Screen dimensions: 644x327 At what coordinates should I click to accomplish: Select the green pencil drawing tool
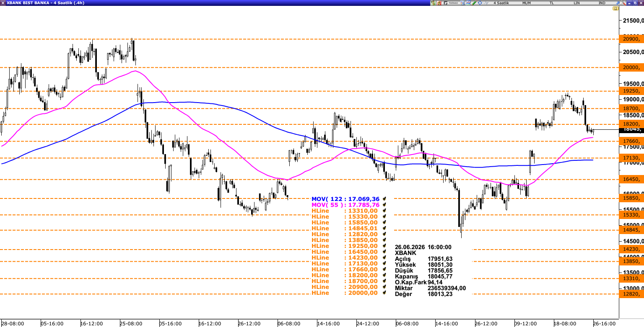click(x=474, y=3)
